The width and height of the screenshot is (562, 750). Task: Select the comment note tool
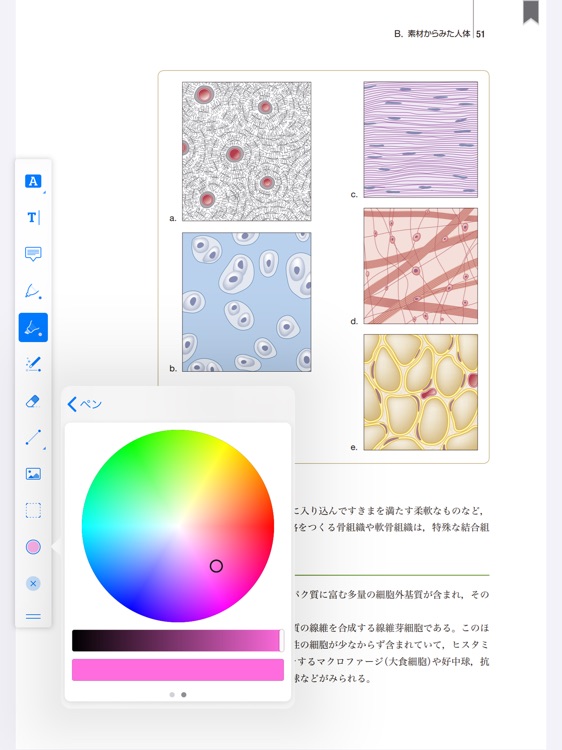coord(33,254)
